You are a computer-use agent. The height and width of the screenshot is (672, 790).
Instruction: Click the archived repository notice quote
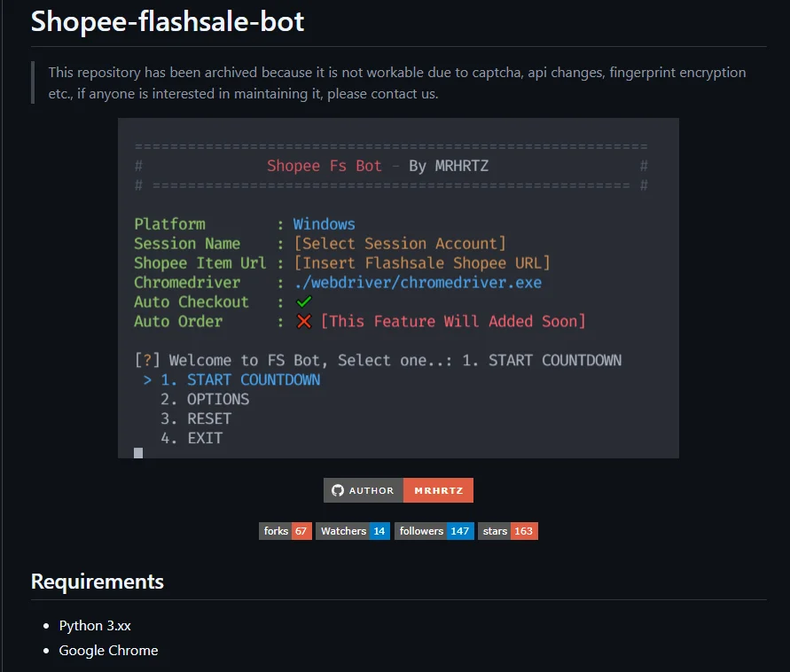(397, 82)
